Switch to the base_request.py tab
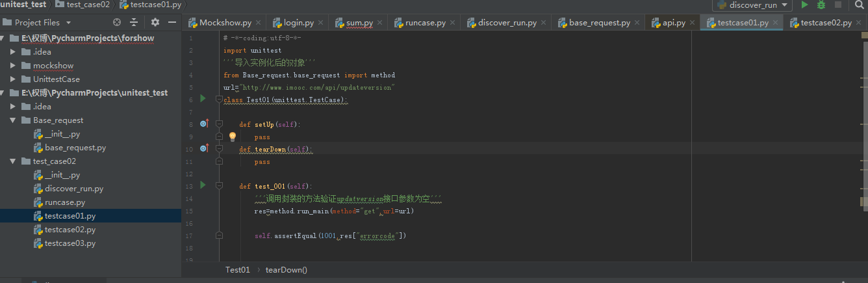 coord(600,23)
